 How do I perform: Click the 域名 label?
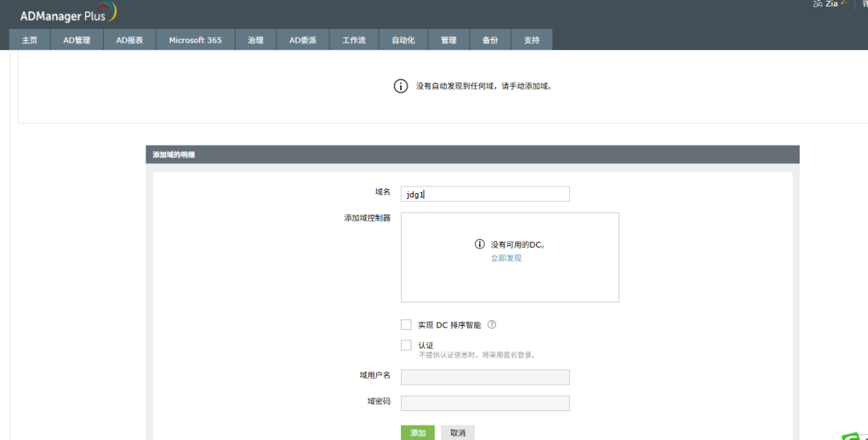tap(383, 191)
